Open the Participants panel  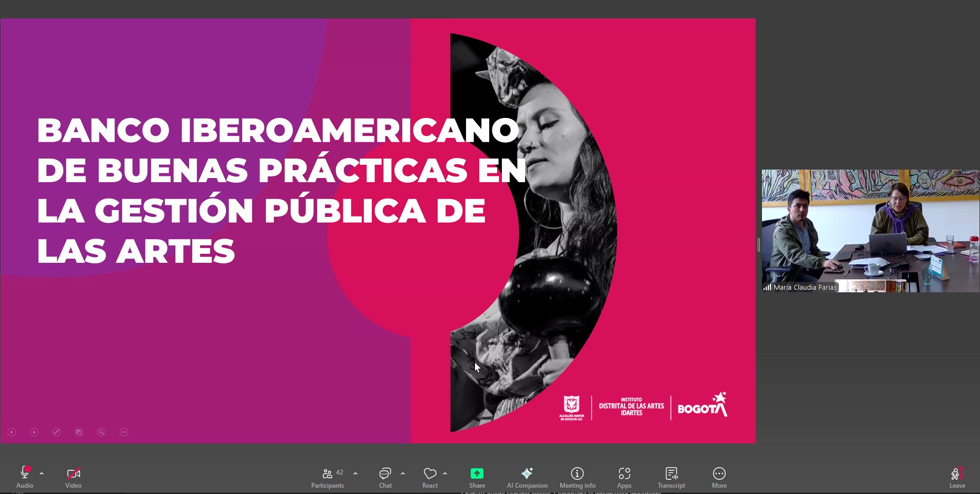(327, 473)
